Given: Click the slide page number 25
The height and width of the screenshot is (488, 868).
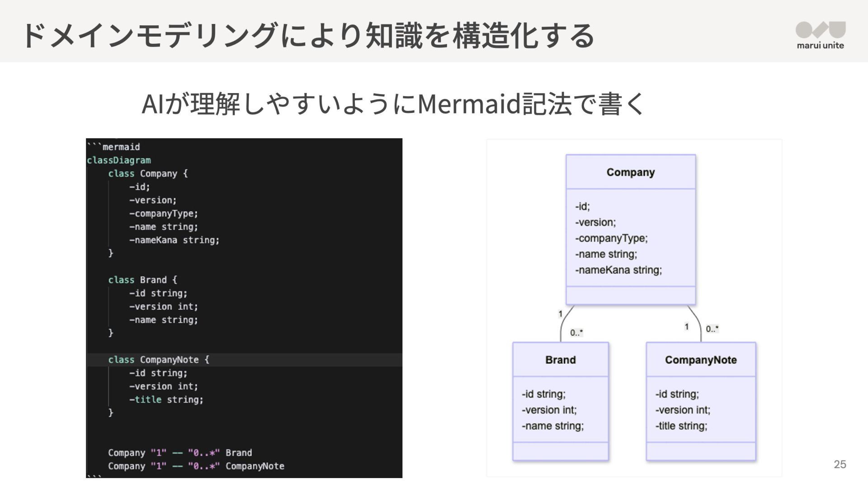Looking at the screenshot, I should (840, 464).
